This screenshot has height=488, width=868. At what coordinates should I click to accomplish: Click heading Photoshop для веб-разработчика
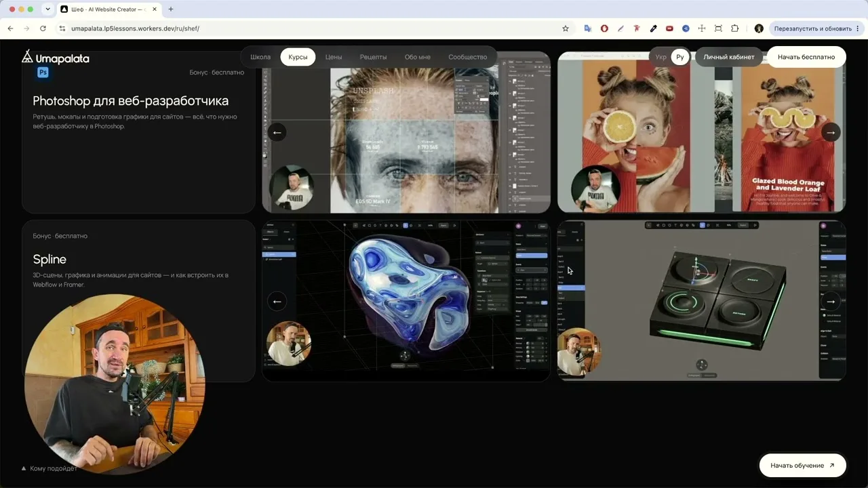point(131,101)
